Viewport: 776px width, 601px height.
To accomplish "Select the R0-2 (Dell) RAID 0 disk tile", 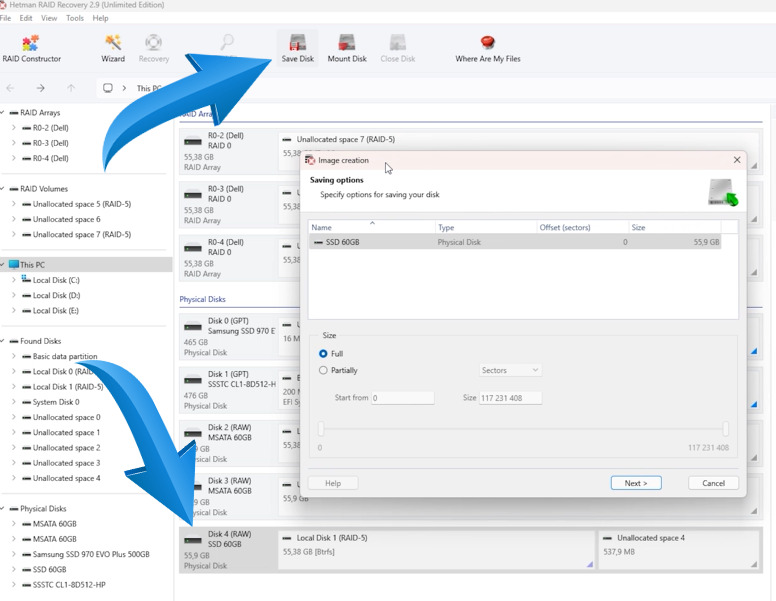I will pos(227,151).
